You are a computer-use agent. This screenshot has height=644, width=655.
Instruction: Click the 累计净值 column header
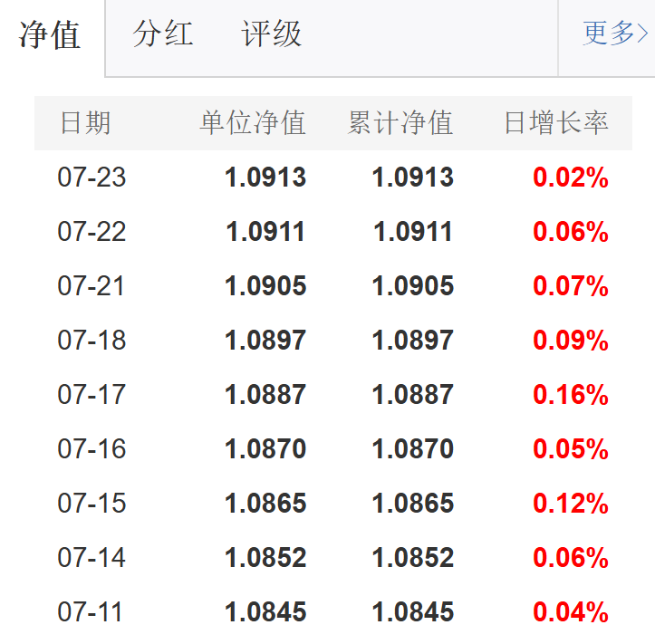(400, 123)
